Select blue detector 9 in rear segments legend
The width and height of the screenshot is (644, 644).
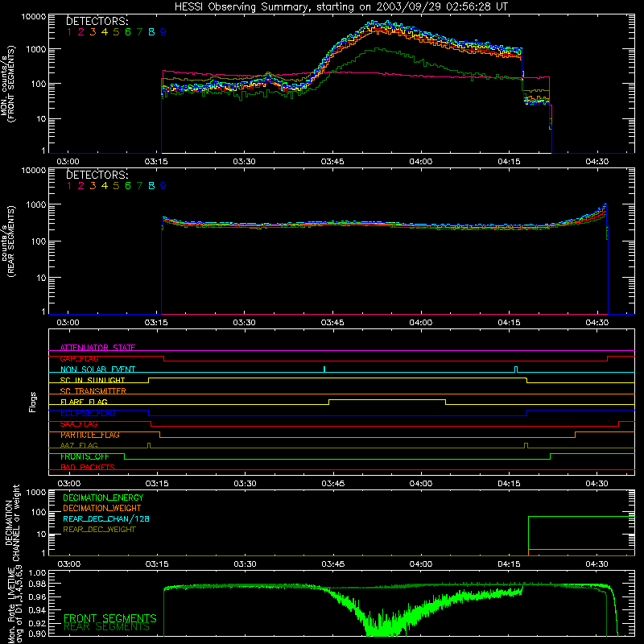pos(163,186)
